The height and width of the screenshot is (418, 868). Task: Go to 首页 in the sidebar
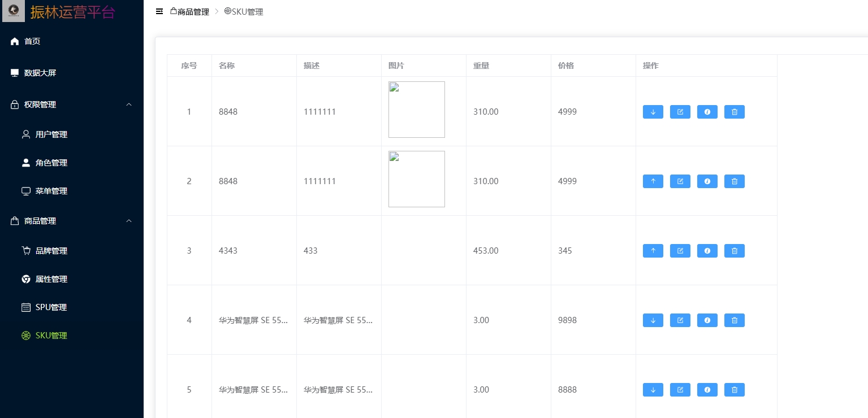pos(72,41)
